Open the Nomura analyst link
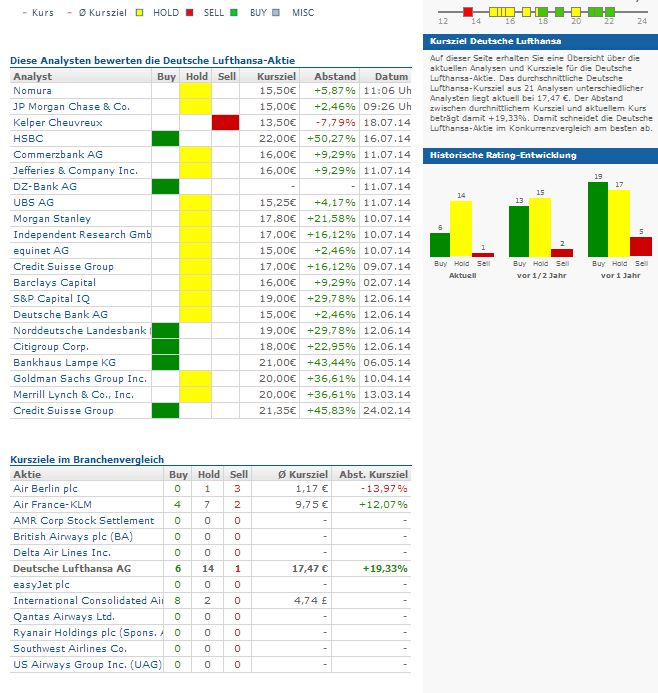The height and width of the screenshot is (693, 658). click(32, 91)
